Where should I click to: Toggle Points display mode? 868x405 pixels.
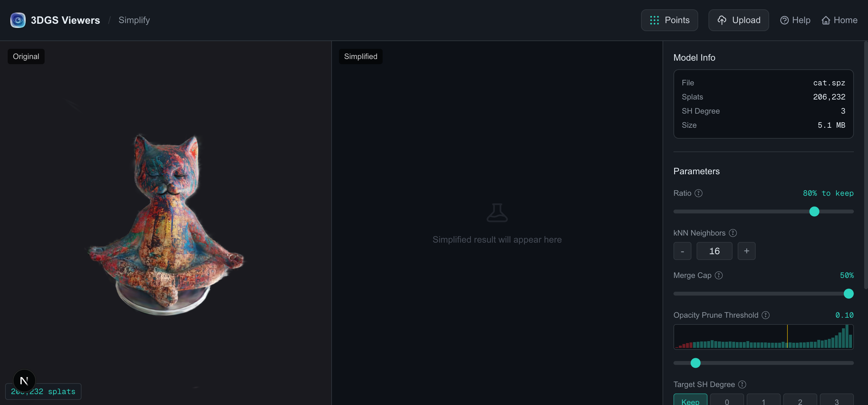(x=669, y=20)
